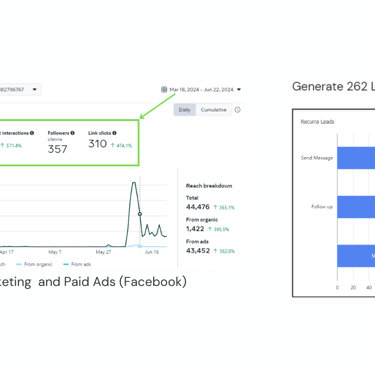Click the info icon next to Link clicks

[114, 133]
